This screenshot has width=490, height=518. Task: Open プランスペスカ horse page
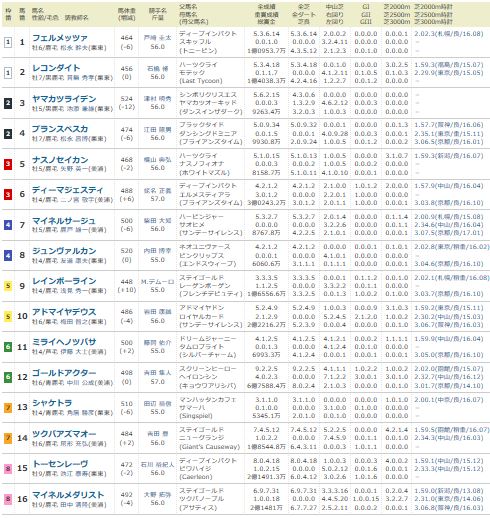click(60, 129)
